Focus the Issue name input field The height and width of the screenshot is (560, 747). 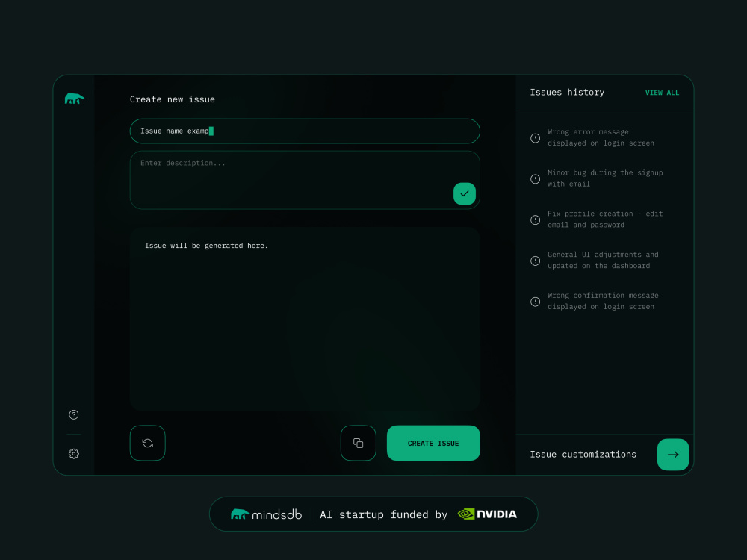[x=305, y=131]
